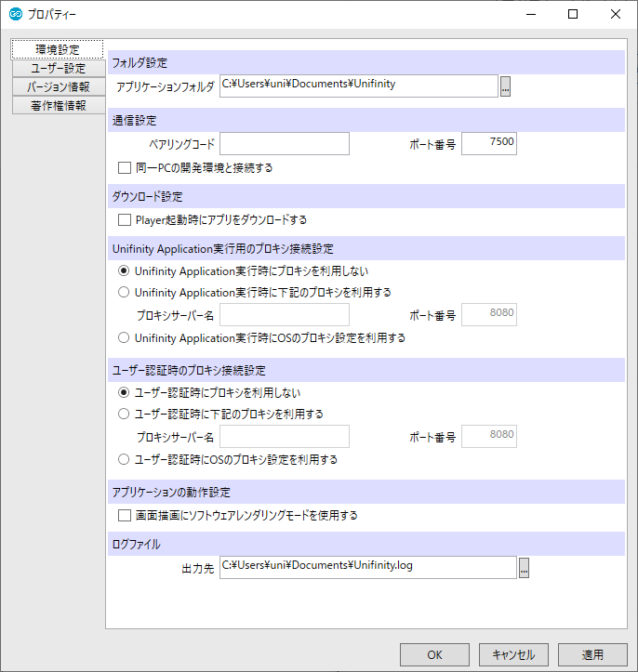Minimize the プロパティー window

point(531,14)
